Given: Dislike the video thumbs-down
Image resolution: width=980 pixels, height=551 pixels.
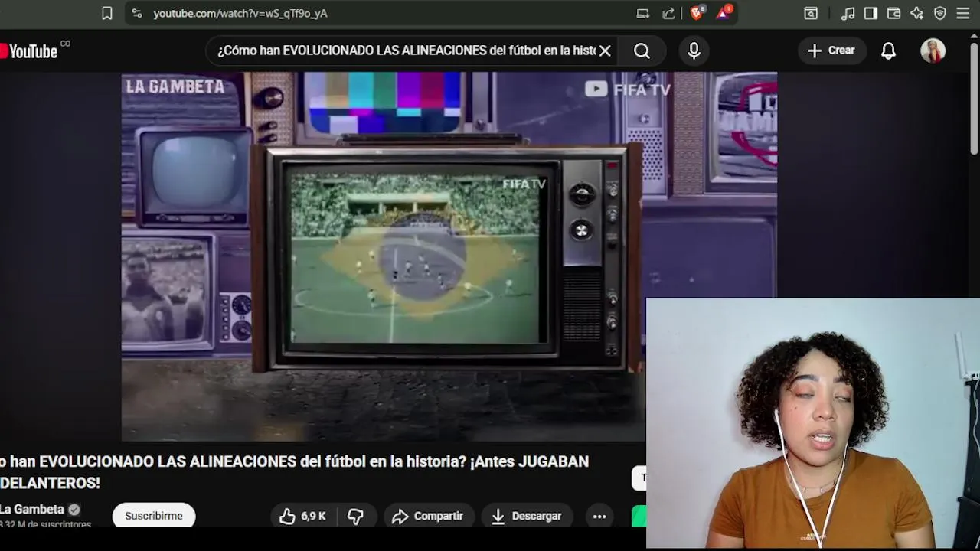Looking at the screenshot, I should (x=355, y=517).
